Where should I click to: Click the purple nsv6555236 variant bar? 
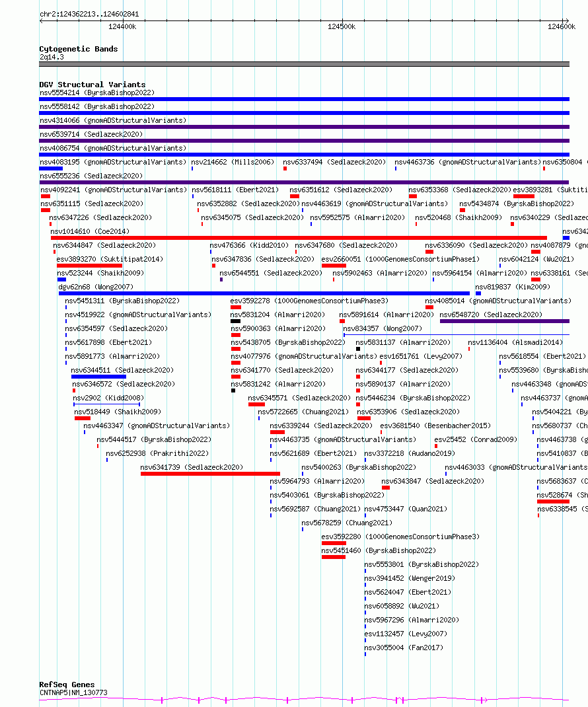click(x=305, y=182)
